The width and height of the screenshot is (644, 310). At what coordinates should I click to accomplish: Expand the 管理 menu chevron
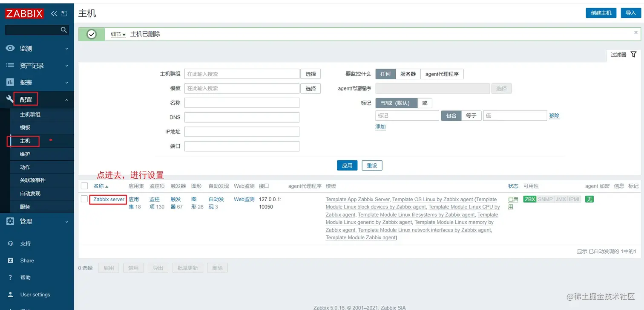tap(66, 222)
